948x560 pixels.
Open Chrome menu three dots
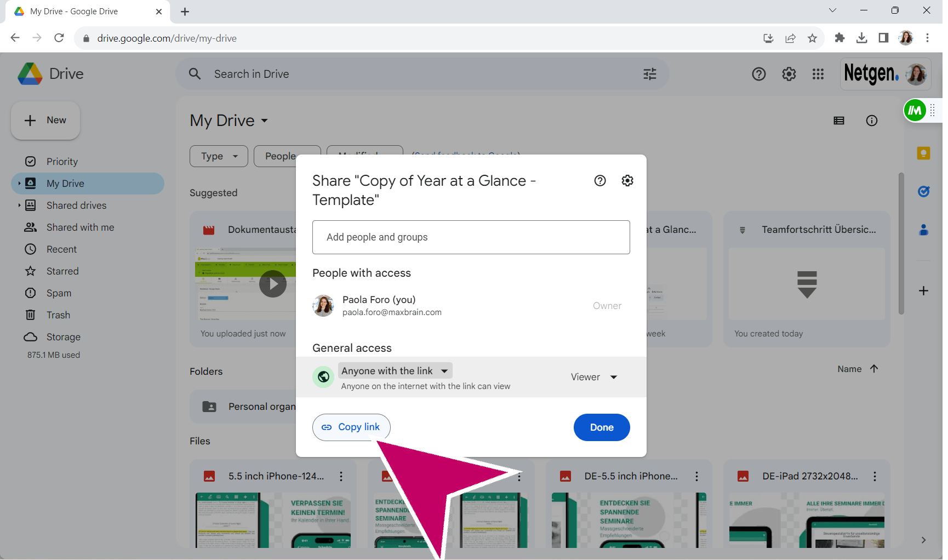[927, 38]
